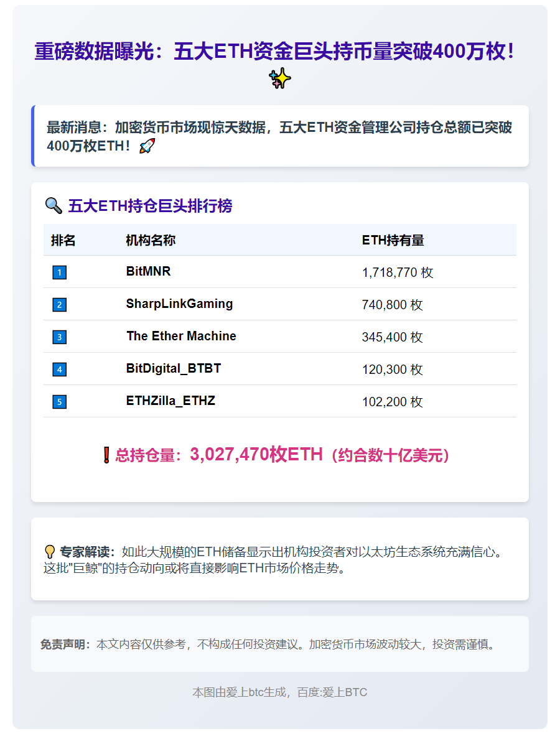
Task: Click the ETH持有量 column header
Action: 393,240
